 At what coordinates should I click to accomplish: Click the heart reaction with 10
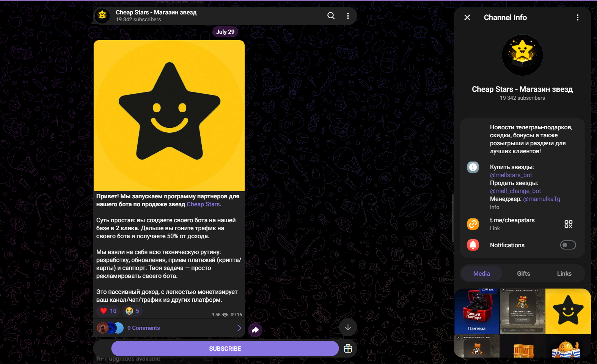pos(108,311)
